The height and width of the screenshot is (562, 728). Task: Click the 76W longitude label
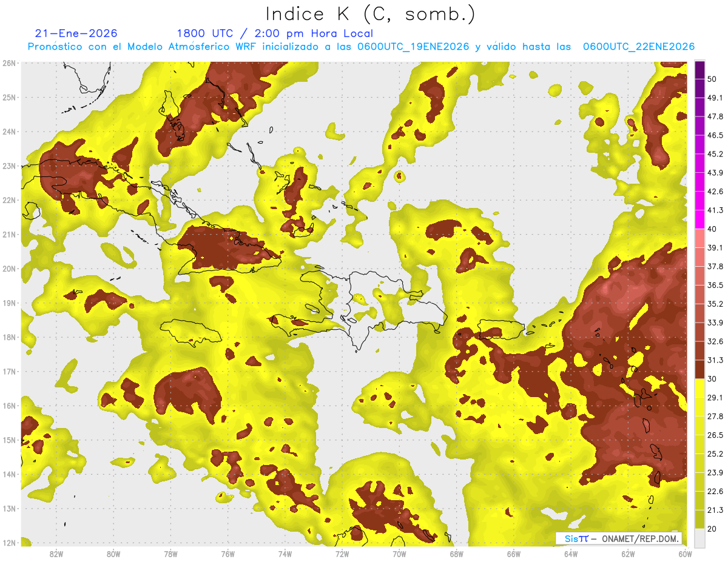[227, 554]
